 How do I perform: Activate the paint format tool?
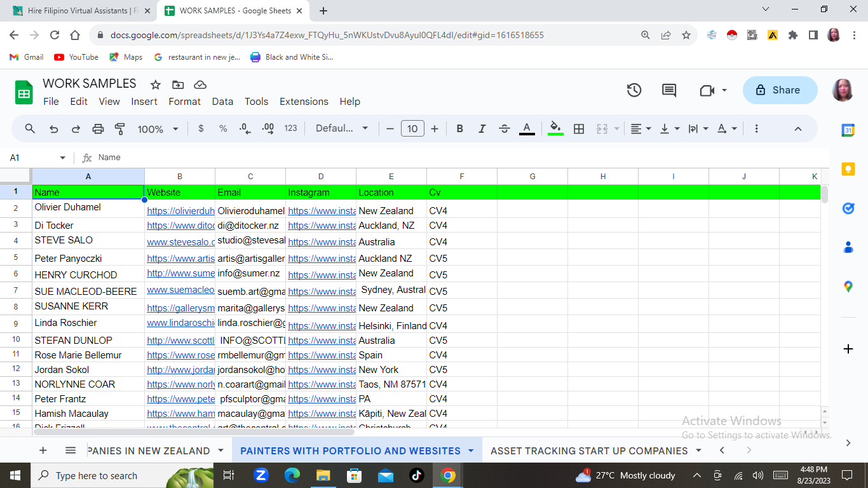click(x=119, y=129)
